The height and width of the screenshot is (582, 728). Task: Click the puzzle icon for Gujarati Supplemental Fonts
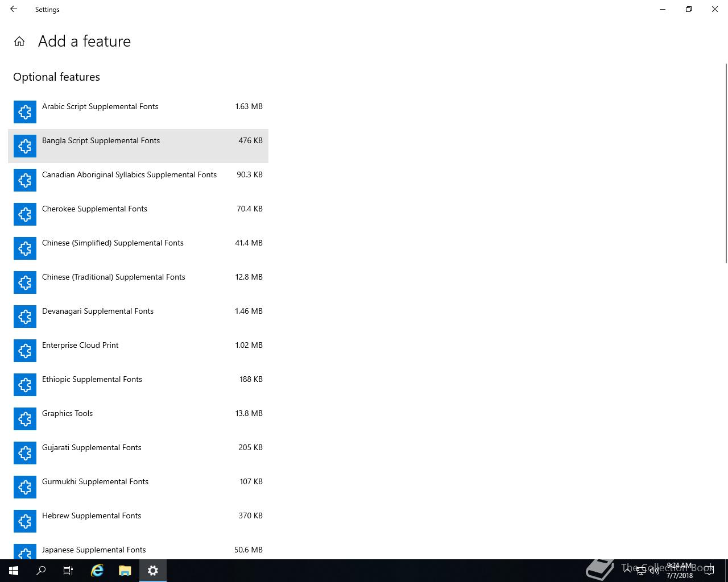tap(25, 453)
